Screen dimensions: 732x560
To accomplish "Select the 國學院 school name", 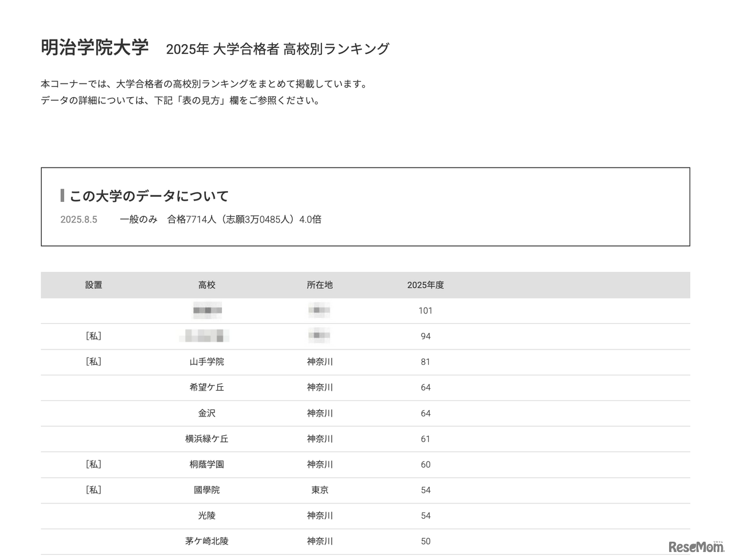I will coord(207,490).
